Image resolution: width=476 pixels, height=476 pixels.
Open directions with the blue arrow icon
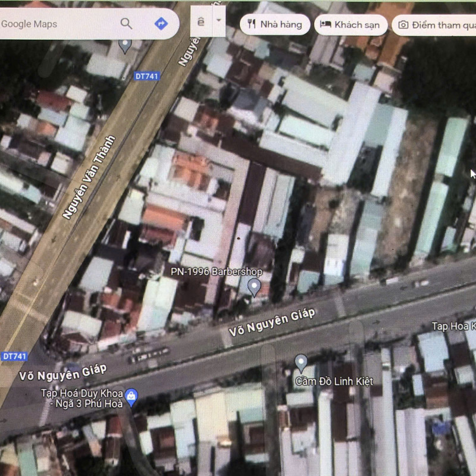[161, 24]
